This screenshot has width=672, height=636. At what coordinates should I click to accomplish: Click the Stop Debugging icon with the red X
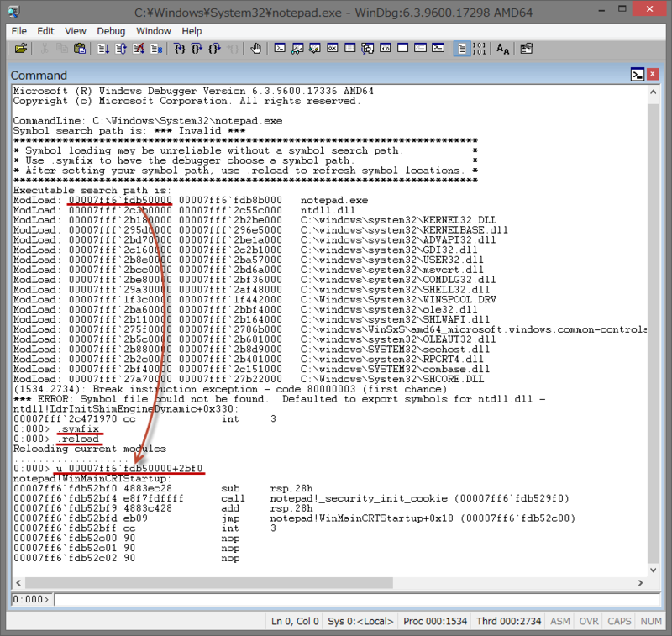click(139, 49)
